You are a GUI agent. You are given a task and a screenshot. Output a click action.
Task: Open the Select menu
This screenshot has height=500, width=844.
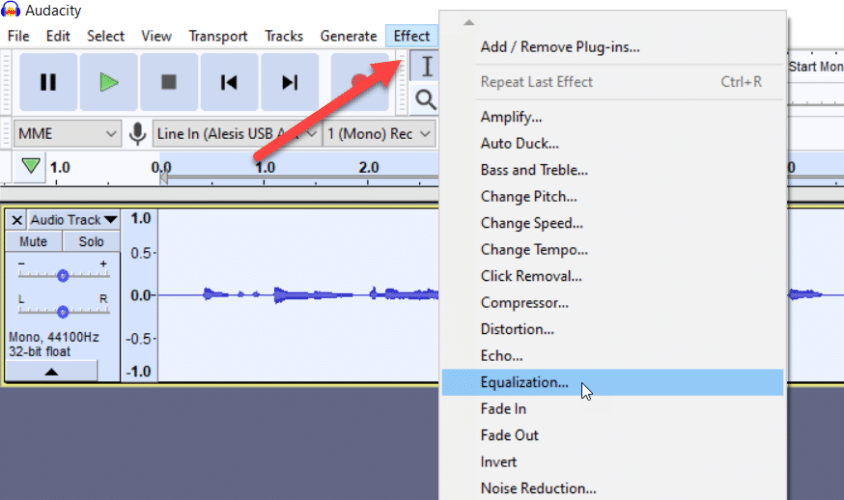click(x=106, y=36)
